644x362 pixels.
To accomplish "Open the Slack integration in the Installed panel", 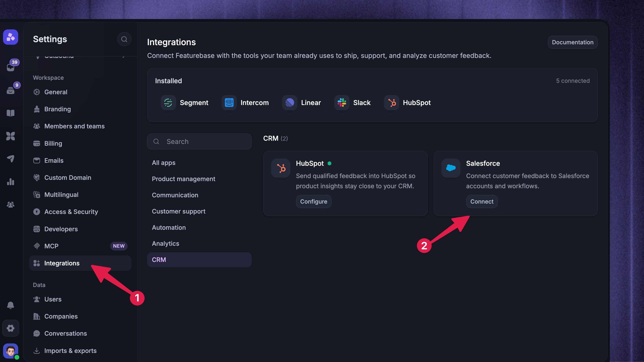I will [x=352, y=103].
